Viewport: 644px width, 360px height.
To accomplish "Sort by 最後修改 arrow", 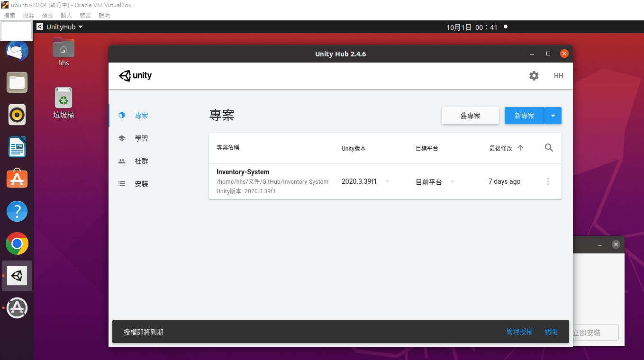I will (520, 148).
